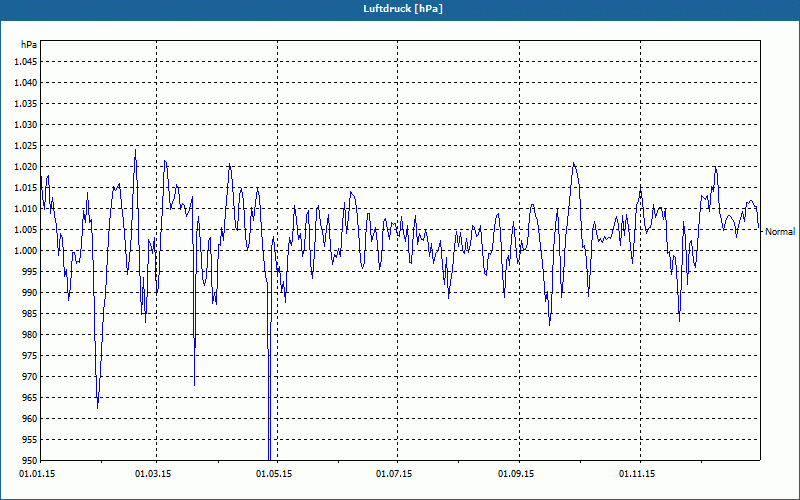Viewport: 800px width, 500px height.
Task: Click the 01.03.15 date label
Action: point(153,474)
